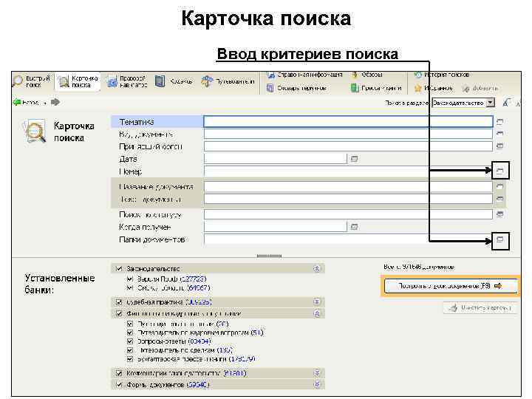
Task: Open the dictionary icon for Вид документа
Action: tap(499, 134)
